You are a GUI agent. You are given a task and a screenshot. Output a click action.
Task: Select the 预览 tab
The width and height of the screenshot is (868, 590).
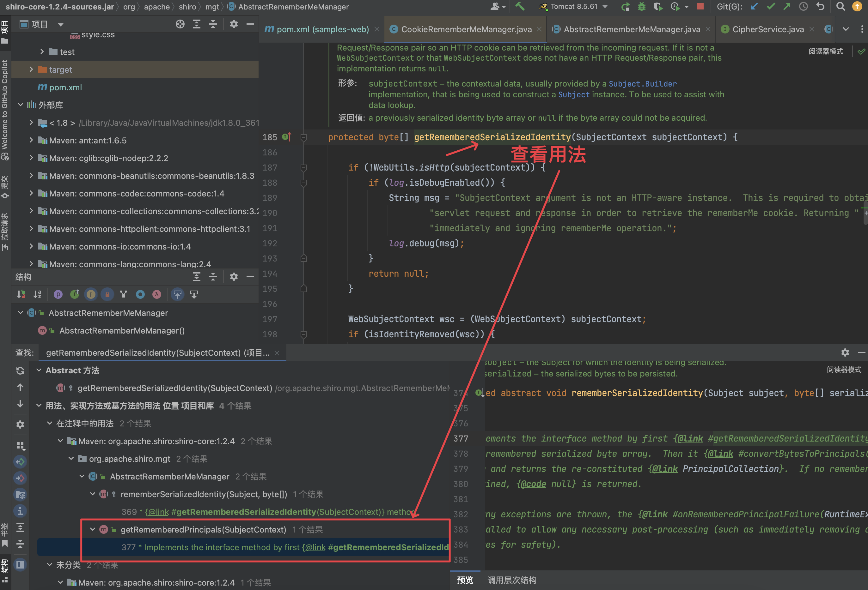click(x=465, y=580)
